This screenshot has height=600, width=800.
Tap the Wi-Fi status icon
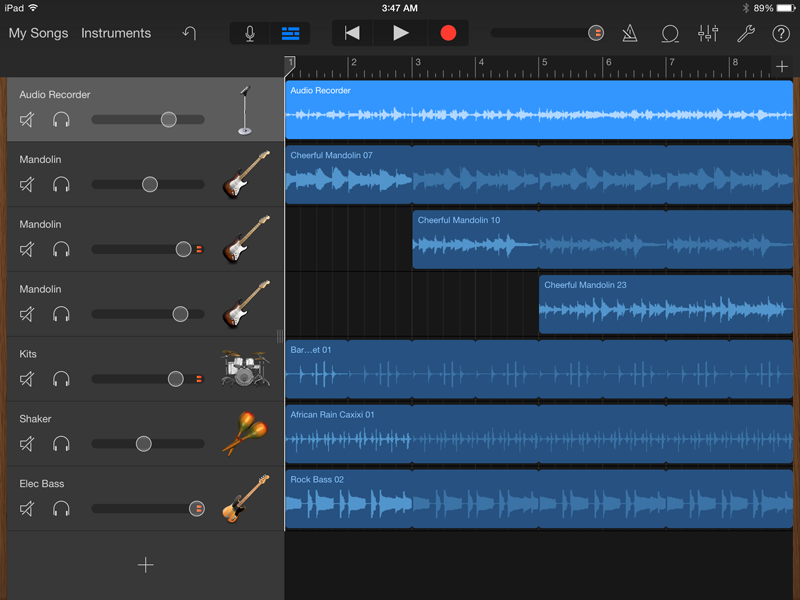(33, 8)
